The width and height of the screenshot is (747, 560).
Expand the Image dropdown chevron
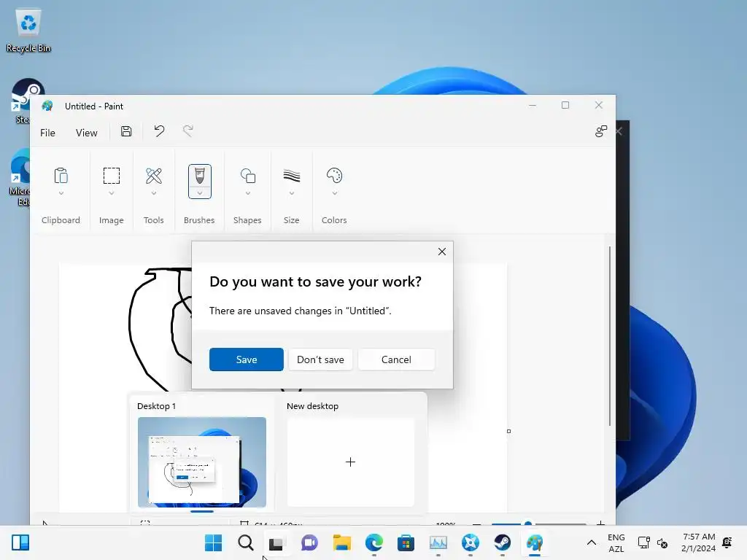point(112,193)
